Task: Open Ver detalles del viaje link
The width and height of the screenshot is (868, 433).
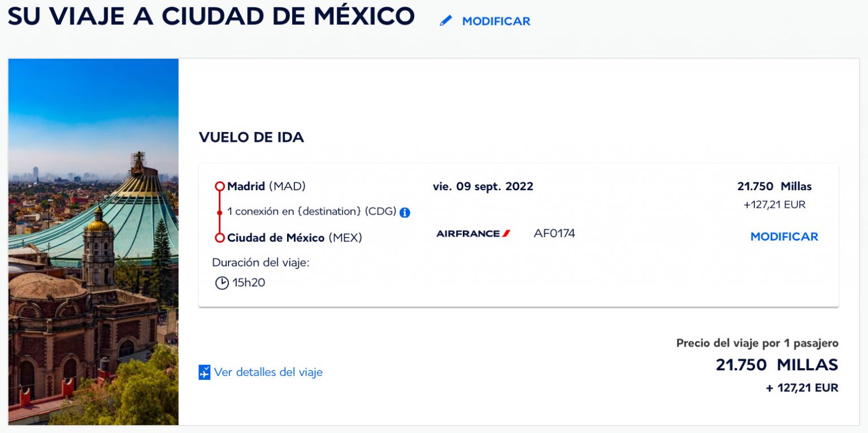Action: (x=268, y=373)
